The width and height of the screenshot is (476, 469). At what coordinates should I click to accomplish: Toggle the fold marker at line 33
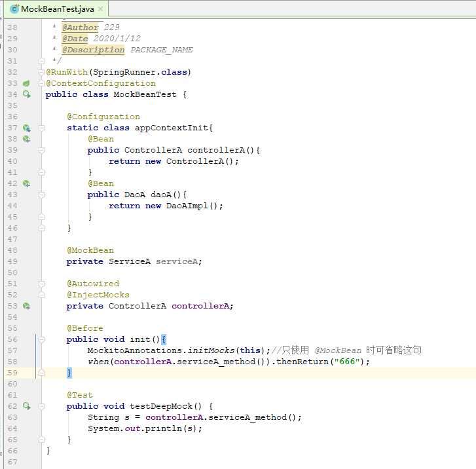[42, 83]
